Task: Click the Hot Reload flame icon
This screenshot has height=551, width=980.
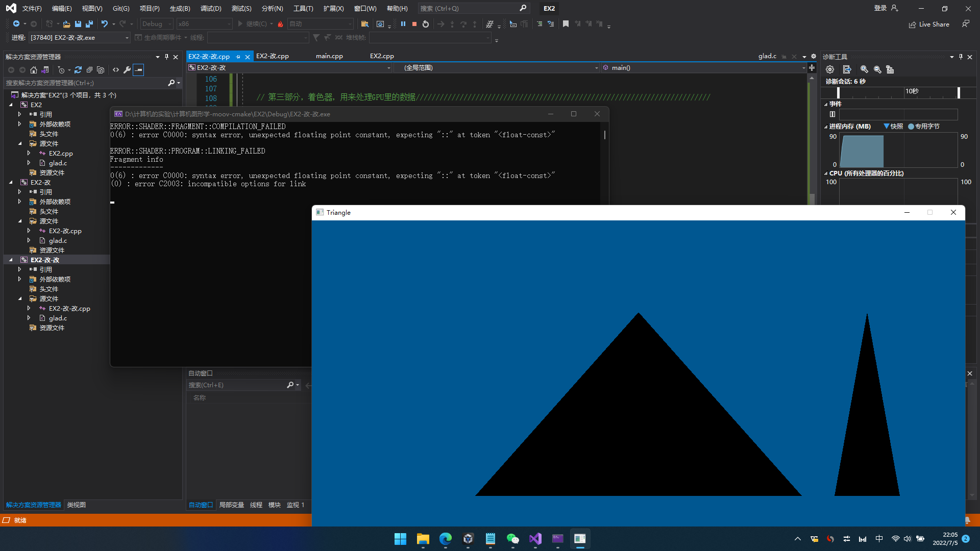Action: 280,24
